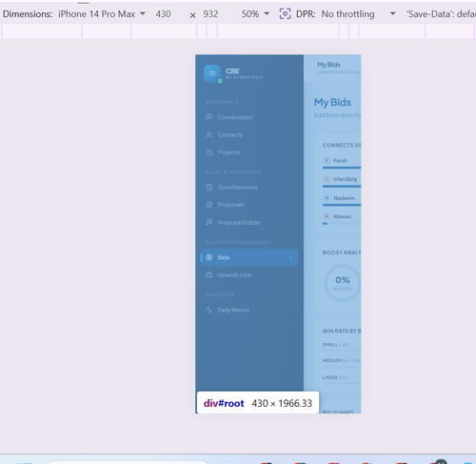Viewport: 476px width, 464px height.
Task: Click the SALES & PROPOSALS section label
Action: click(233, 172)
